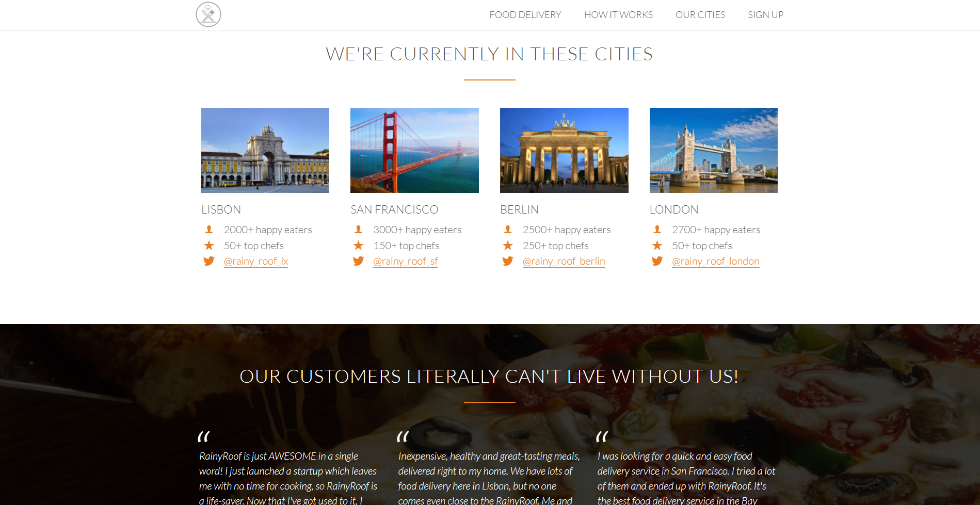
Task: Open the @rainy_roof_london link
Action: point(715,262)
